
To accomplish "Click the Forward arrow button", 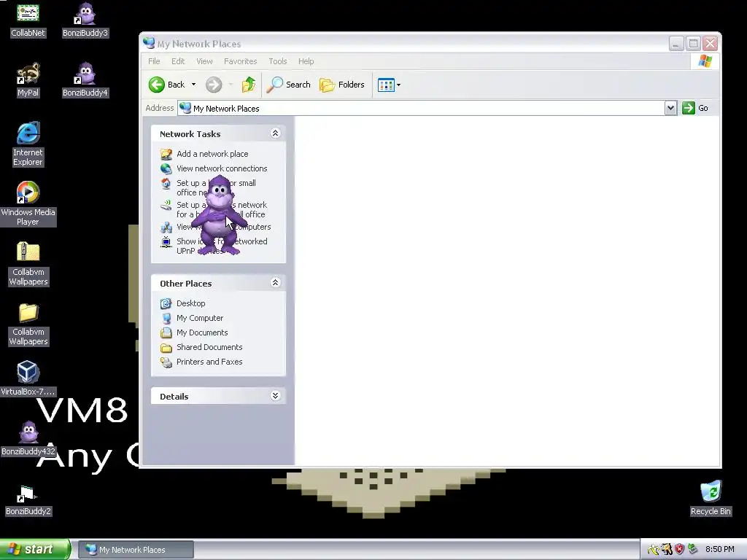I will tap(214, 85).
